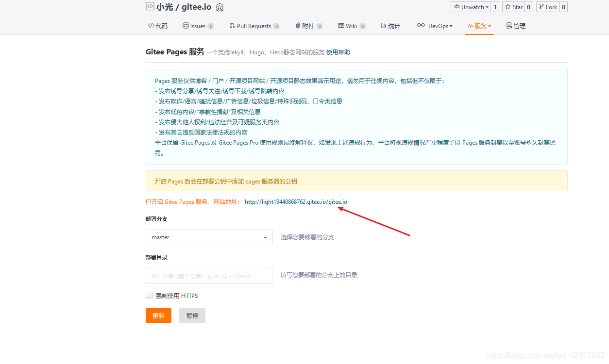
Task: Select the DevOps infinity icon
Action: 422,26
